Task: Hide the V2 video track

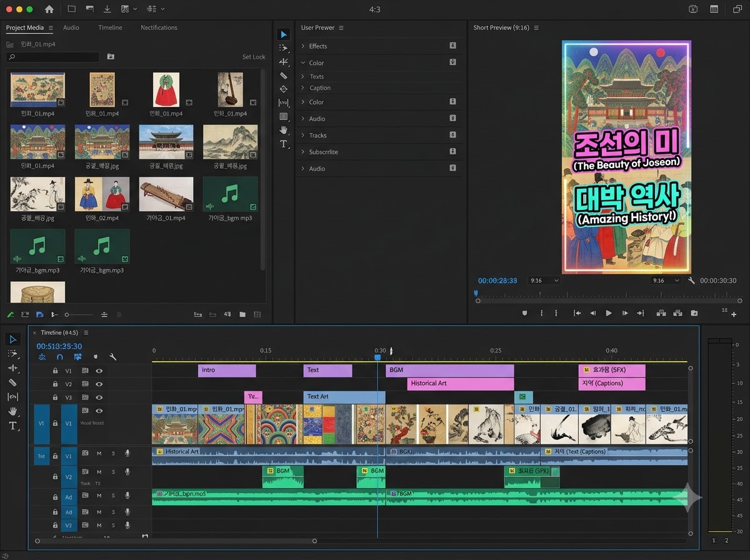Action: 99,384
